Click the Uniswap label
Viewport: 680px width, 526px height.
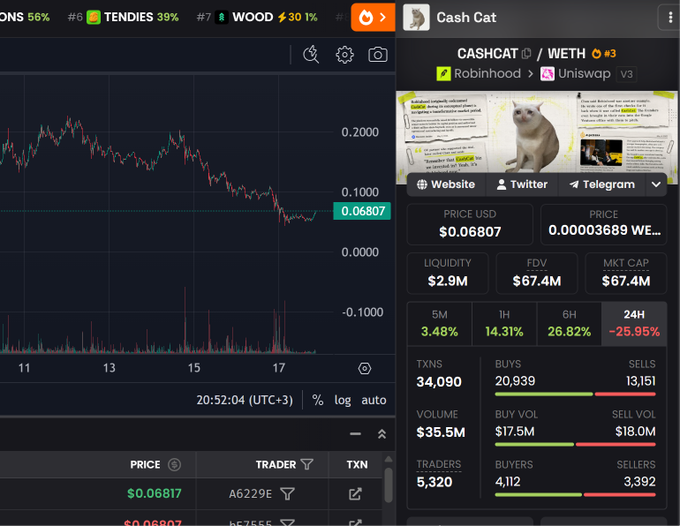tap(584, 74)
